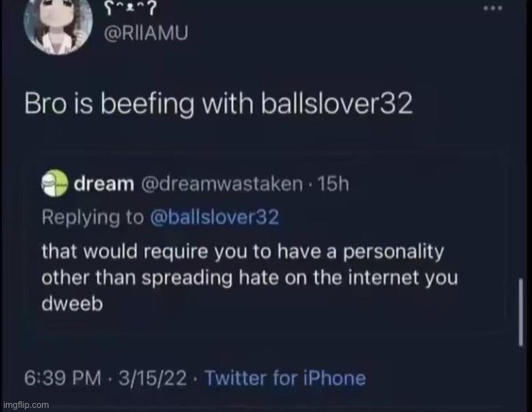The width and height of the screenshot is (532, 412).
Task: Open the 3/15/22 tweet date
Action: click(x=152, y=378)
